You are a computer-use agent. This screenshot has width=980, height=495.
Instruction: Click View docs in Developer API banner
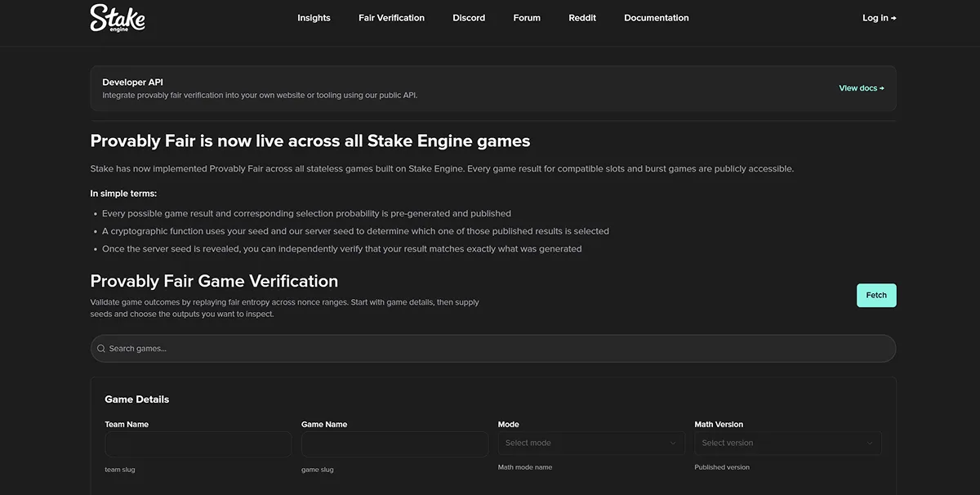tap(862, 88)
